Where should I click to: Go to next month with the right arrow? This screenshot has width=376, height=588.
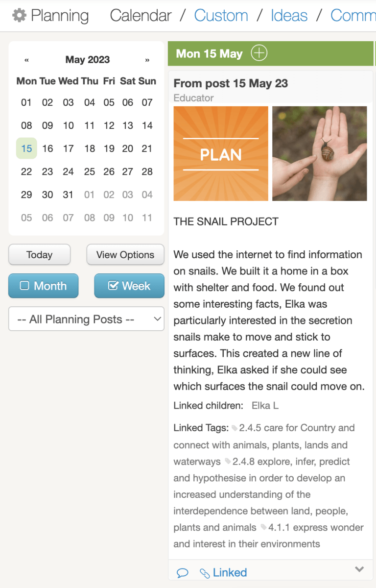[x=147, y=59]
